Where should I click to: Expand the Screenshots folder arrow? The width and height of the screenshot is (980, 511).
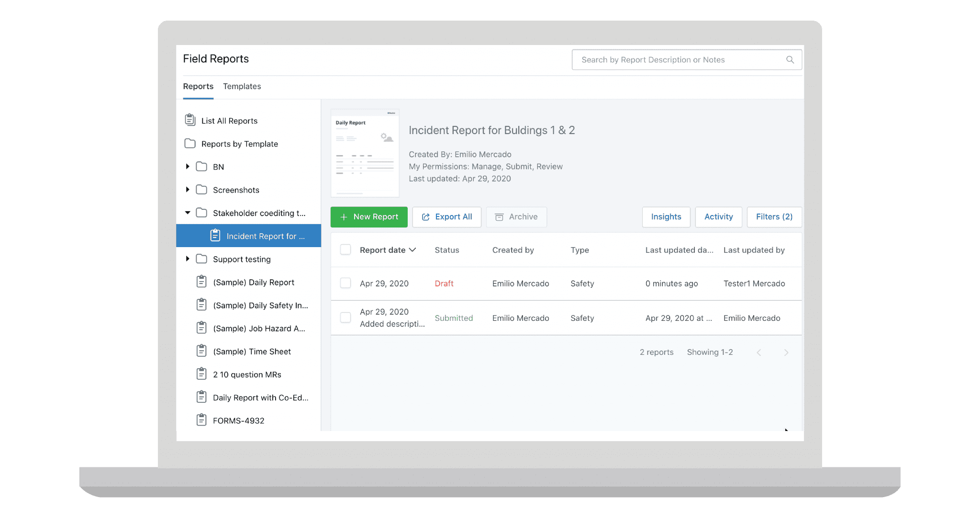[188, 189]
